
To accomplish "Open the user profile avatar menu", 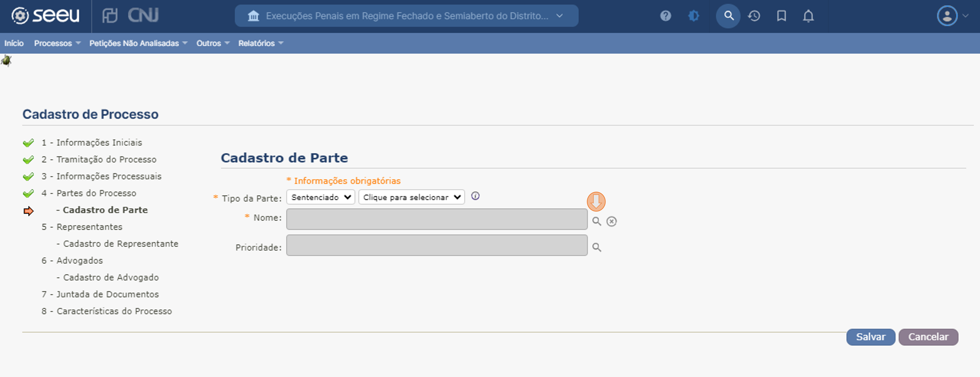I will coord(947,16).
